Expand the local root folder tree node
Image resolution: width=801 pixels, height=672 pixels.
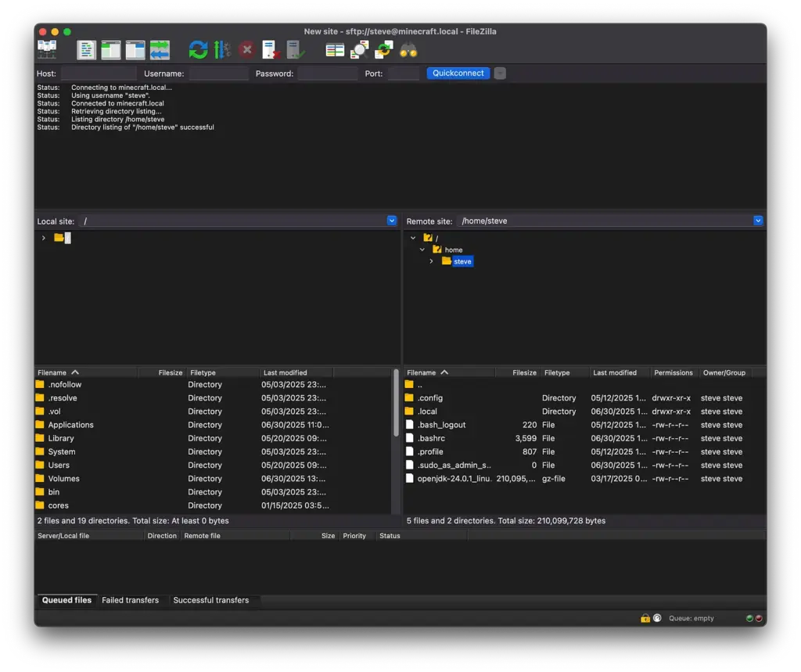pyautogui.click(x=44, y=238)
